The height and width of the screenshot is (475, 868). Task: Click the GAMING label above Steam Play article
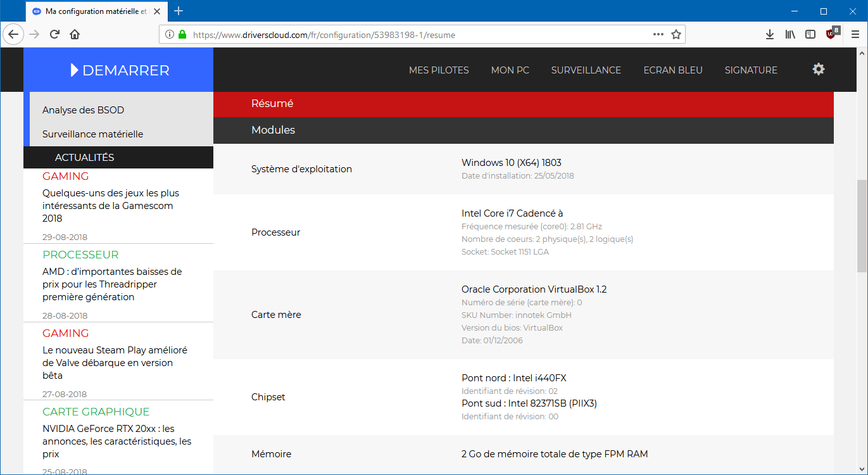[66, 333]
